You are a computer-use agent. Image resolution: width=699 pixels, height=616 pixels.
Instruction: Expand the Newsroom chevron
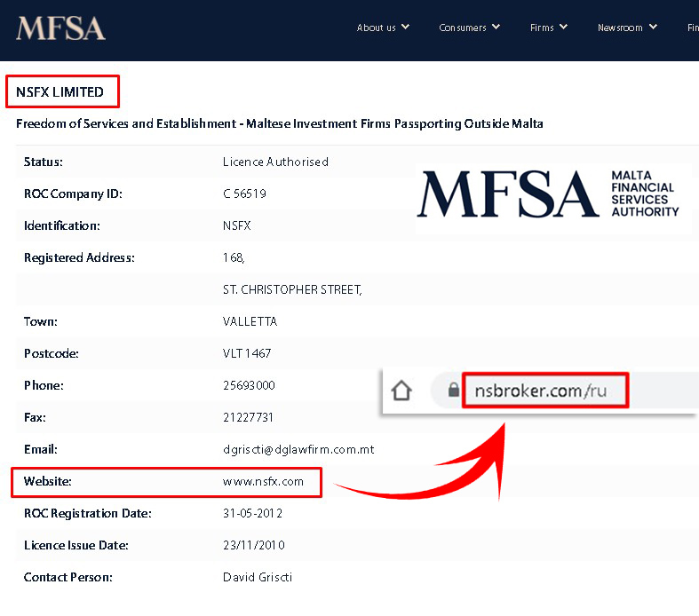[x=653, y=27]
